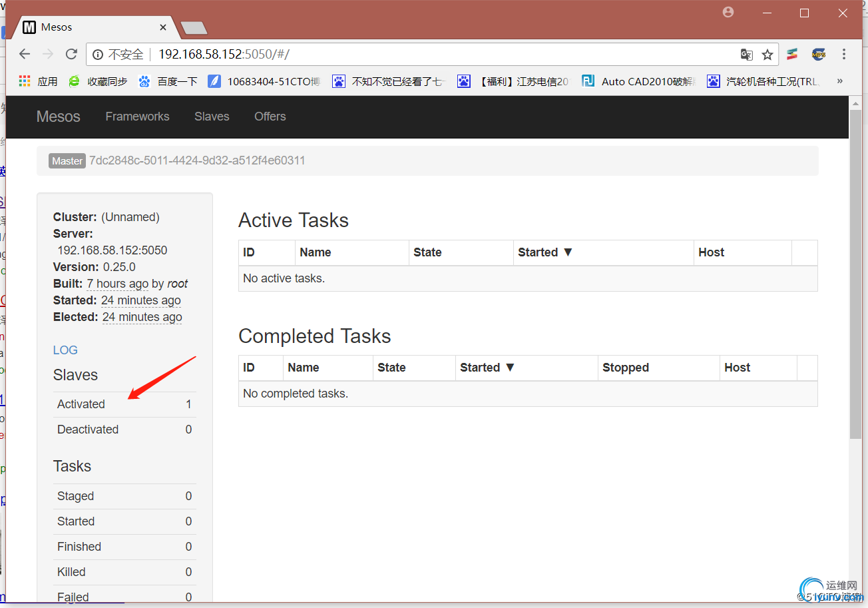This screenshot has width=868, height=608.
Task: Open the striped flag extension icon
Action: pyautogui.click(x=792, y=55)
